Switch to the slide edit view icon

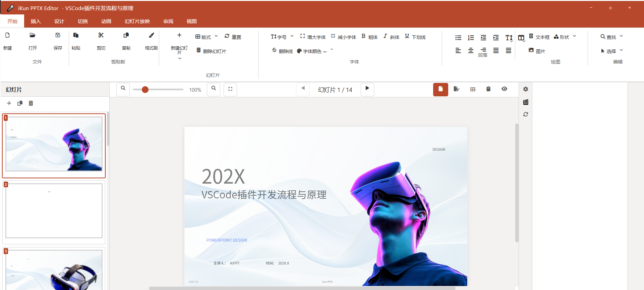pyautogui.click(x=456, y=89)
